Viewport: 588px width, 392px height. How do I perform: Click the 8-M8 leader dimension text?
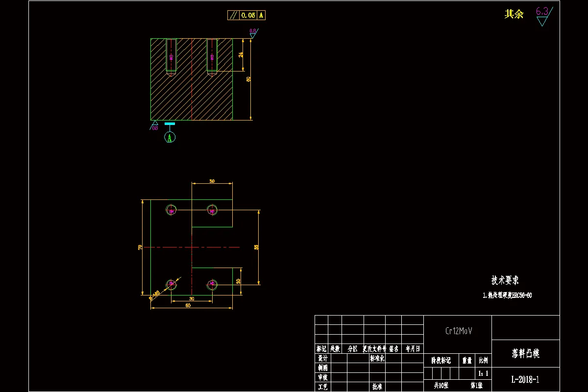pos(154,294)
